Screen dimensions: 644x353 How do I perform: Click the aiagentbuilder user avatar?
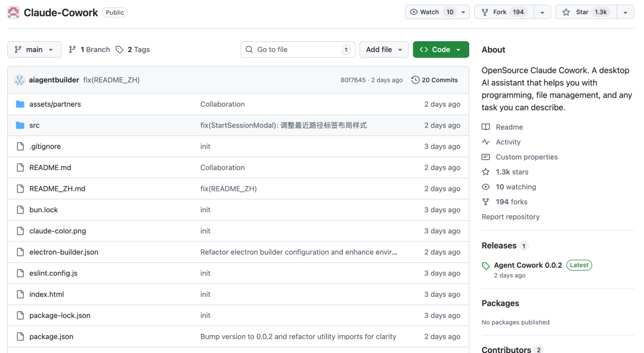pyautogui.click(x=20, y=80)
